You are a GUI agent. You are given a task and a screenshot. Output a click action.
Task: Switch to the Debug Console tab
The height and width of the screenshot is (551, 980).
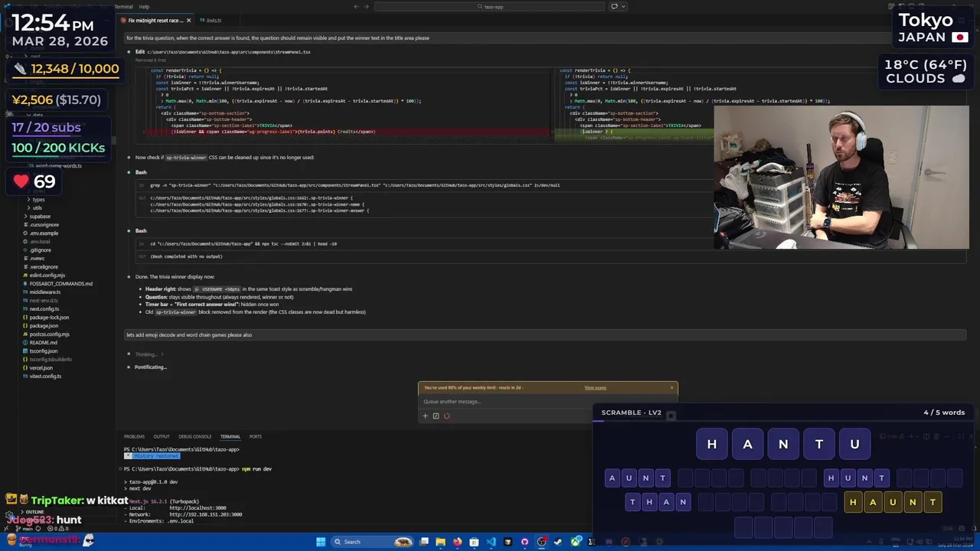tap(195, 437)
